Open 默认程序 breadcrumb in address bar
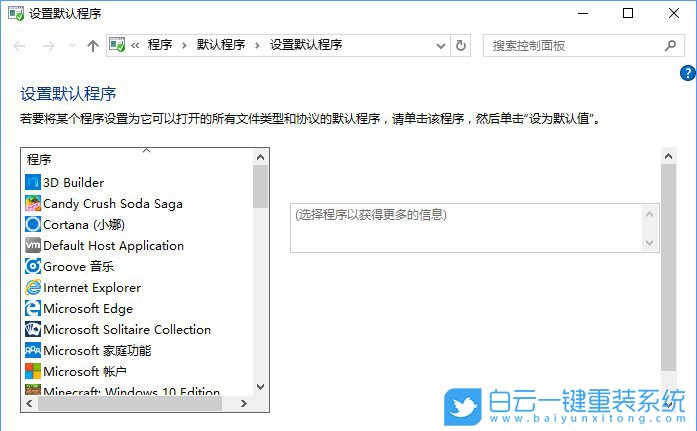Viewport: 697px width, 431px height. tap(221, 45)
